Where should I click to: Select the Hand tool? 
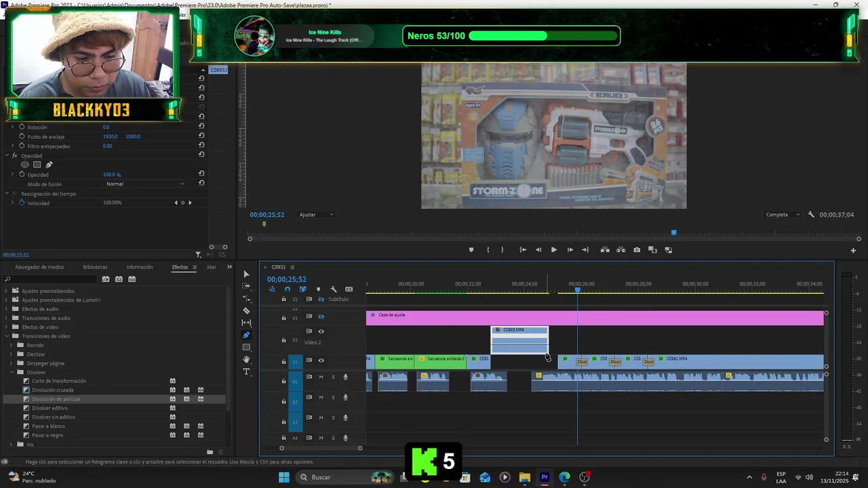246,359
